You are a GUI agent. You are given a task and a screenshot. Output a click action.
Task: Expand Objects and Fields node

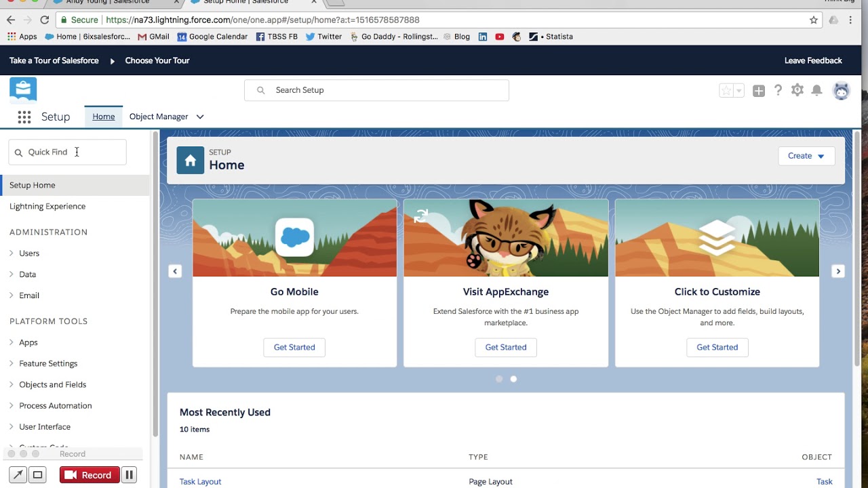(12, 384)
